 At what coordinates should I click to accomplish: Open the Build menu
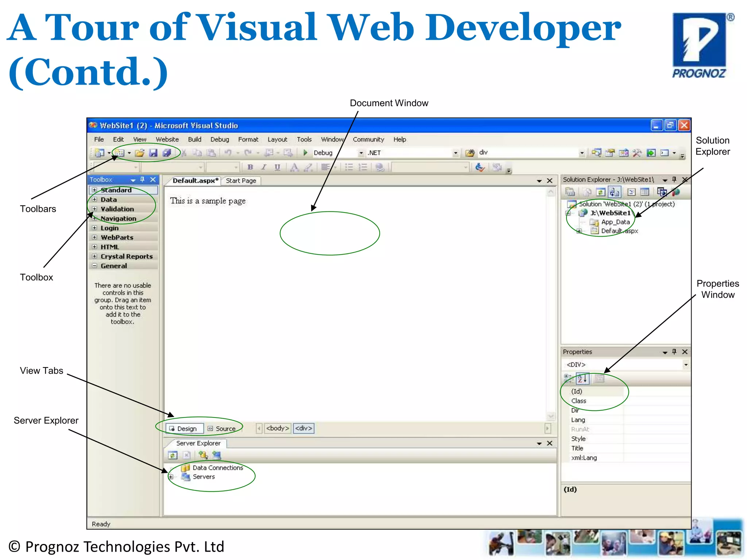pyautogui.click(x=195, y=139)
